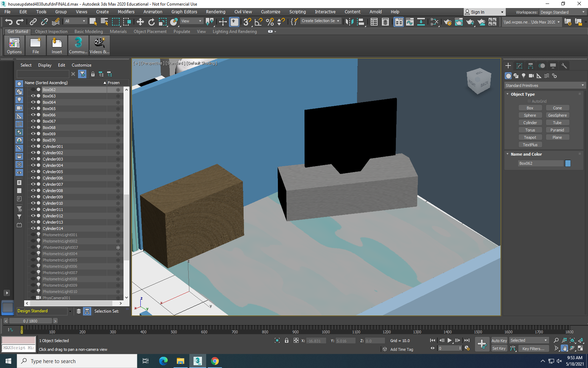
Task: Click the time slider 0 / 1800 handle
Action: 30,321
